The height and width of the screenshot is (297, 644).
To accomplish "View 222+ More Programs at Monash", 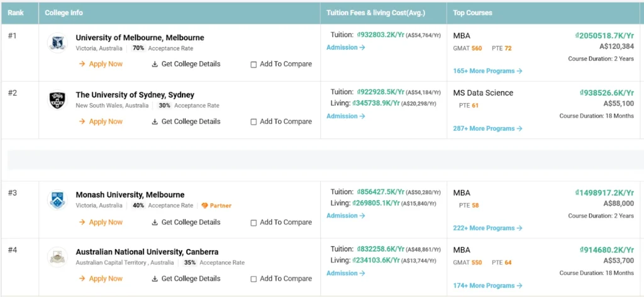I will [x=487, y=228].
